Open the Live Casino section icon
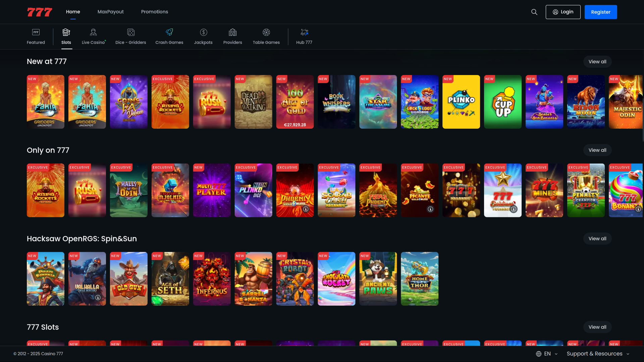This screenshot has height=362, width=644. (93, 32)
